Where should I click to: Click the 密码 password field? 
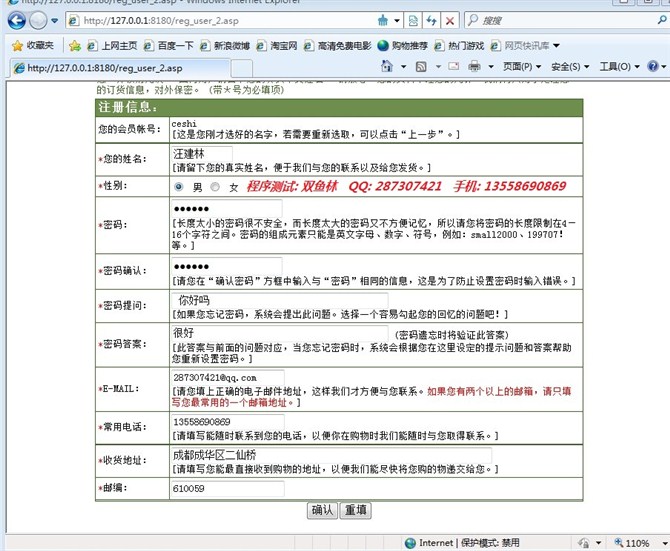226,208
